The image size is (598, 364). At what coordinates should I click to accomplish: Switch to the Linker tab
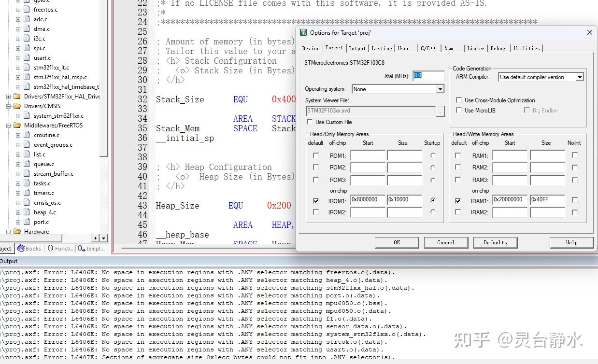click(476, 48)
